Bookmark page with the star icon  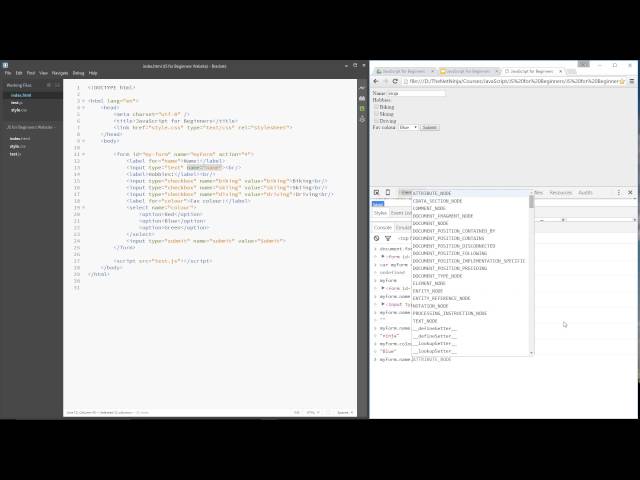pyautogui.click(x=622, y=81)
